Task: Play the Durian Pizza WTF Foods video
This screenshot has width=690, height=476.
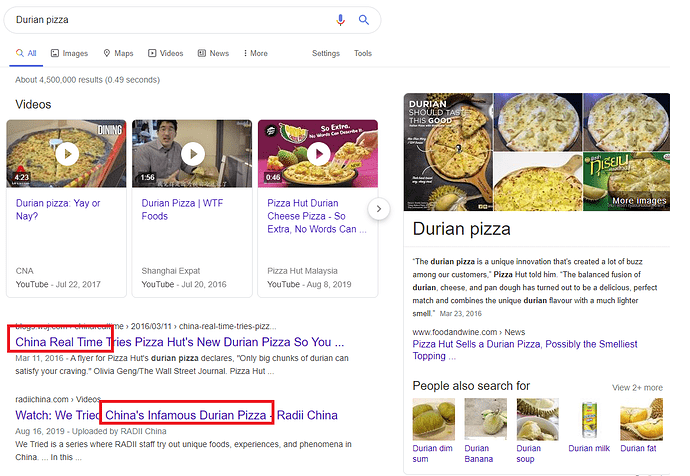Action: tap(192, 154)
